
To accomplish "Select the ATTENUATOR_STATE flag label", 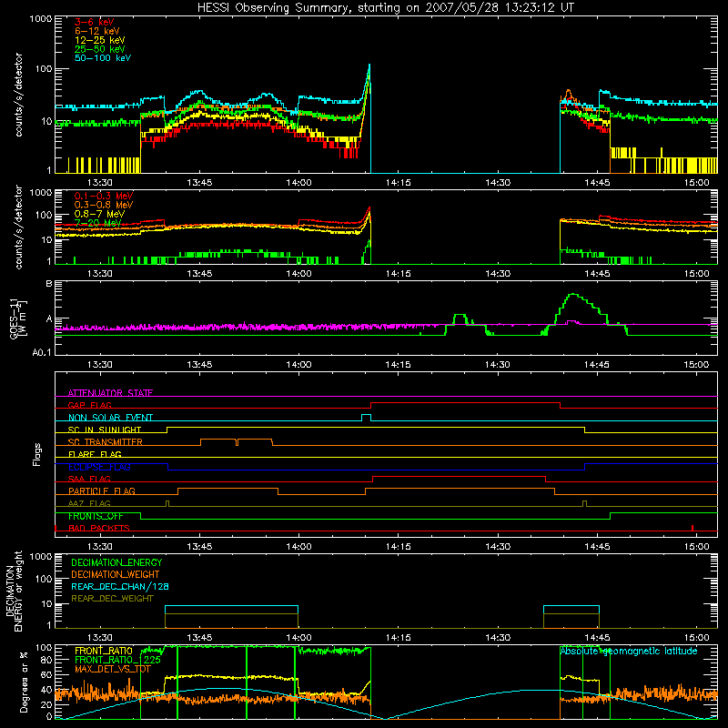I will tap(110, 393).
